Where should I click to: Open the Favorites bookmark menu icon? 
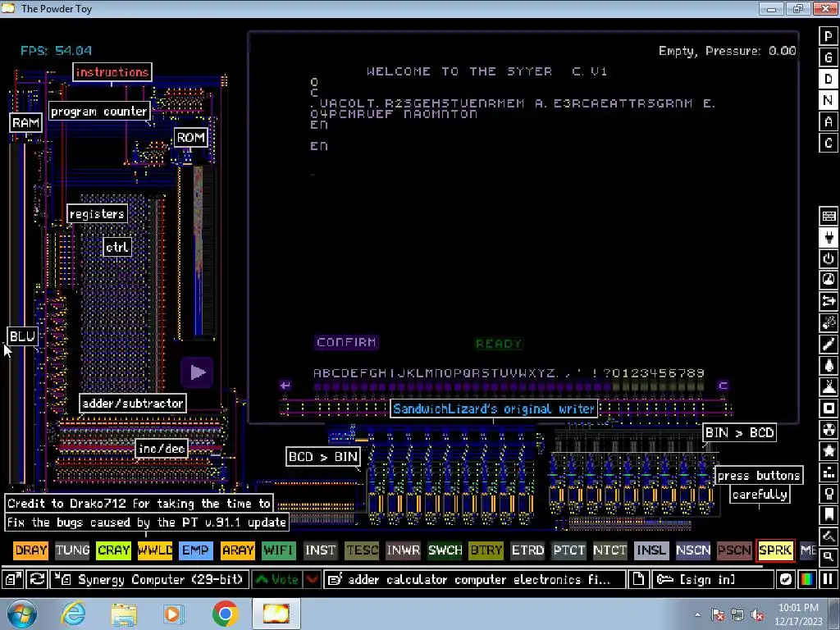829,515
